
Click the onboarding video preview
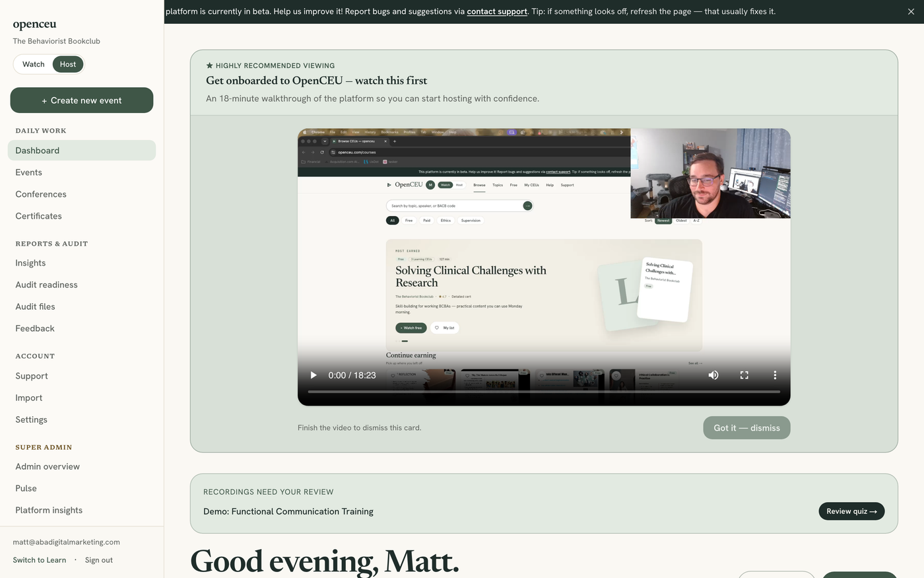544,267
